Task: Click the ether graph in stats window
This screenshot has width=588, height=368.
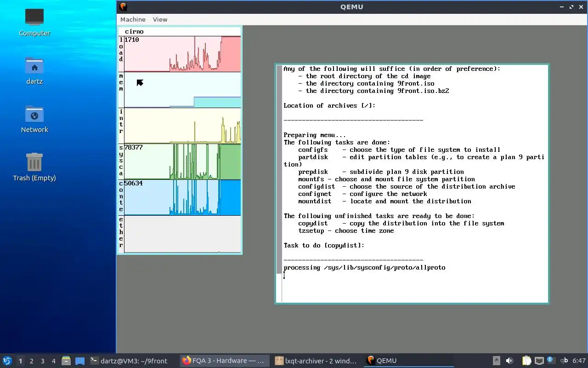Action: pos(182,234)
